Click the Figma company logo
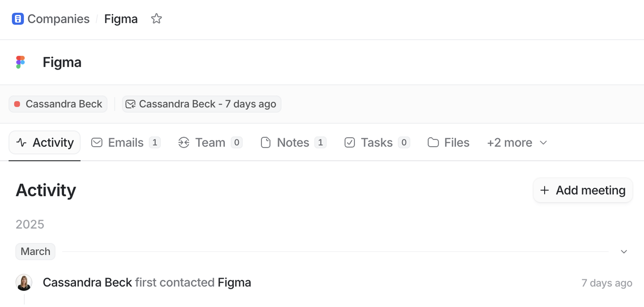Image resolution: width=644 pixels, height=307 pixels. tap(20, 62)
